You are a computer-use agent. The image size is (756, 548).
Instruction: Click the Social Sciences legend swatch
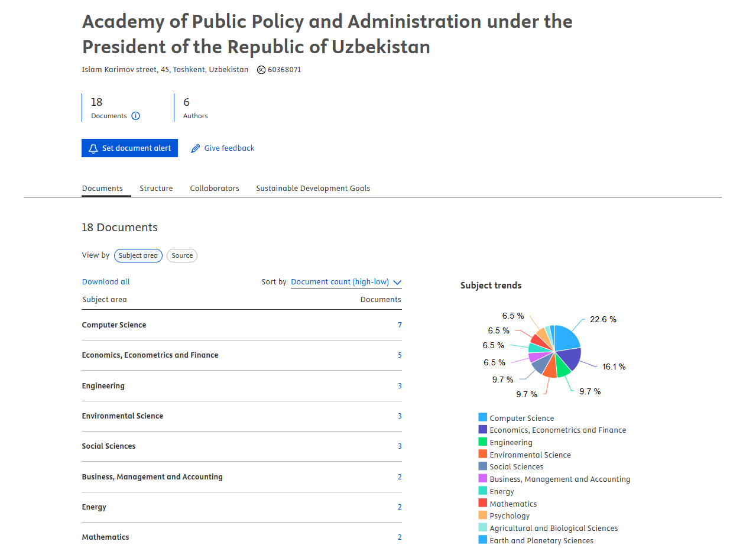483,466
